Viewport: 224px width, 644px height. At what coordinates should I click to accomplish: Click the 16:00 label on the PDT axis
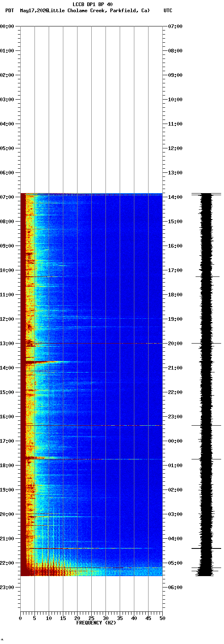7,417
